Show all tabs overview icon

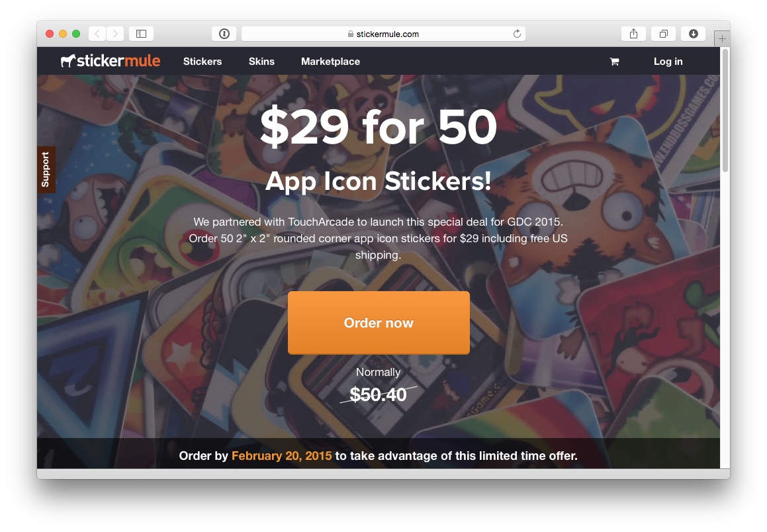(663, 34)
